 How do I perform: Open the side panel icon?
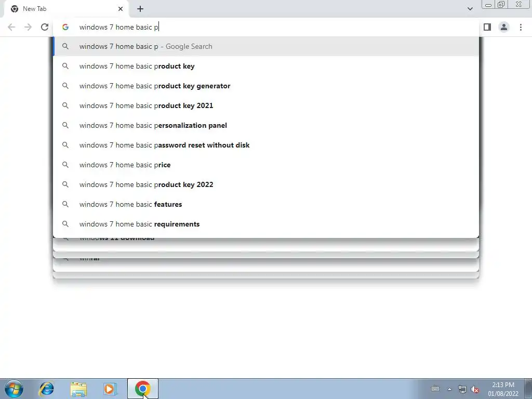[x=487, y=27]
